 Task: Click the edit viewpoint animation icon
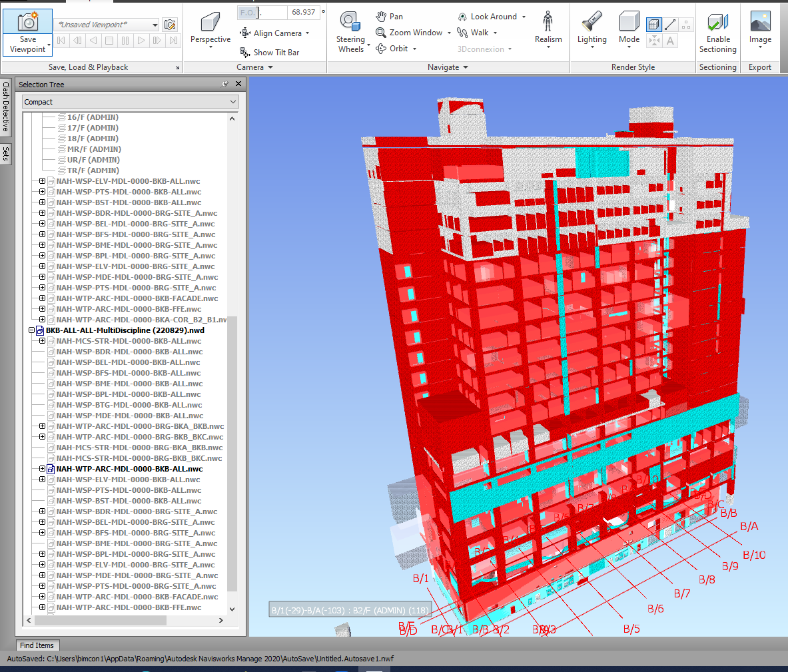[170, 25]
